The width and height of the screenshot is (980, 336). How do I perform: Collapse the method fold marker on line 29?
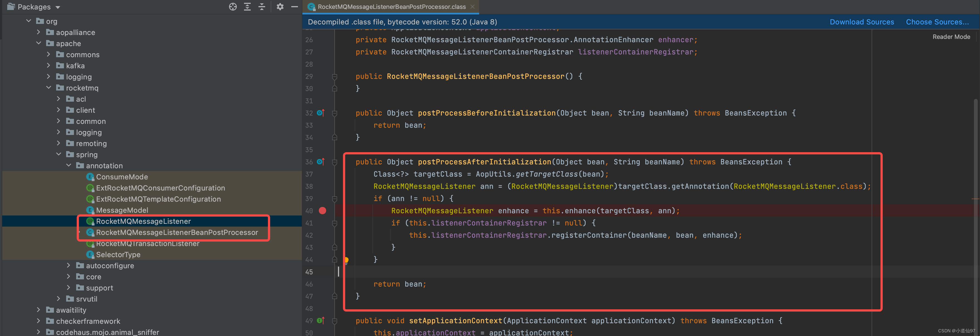pyautogui.click(x=334, y=76)
